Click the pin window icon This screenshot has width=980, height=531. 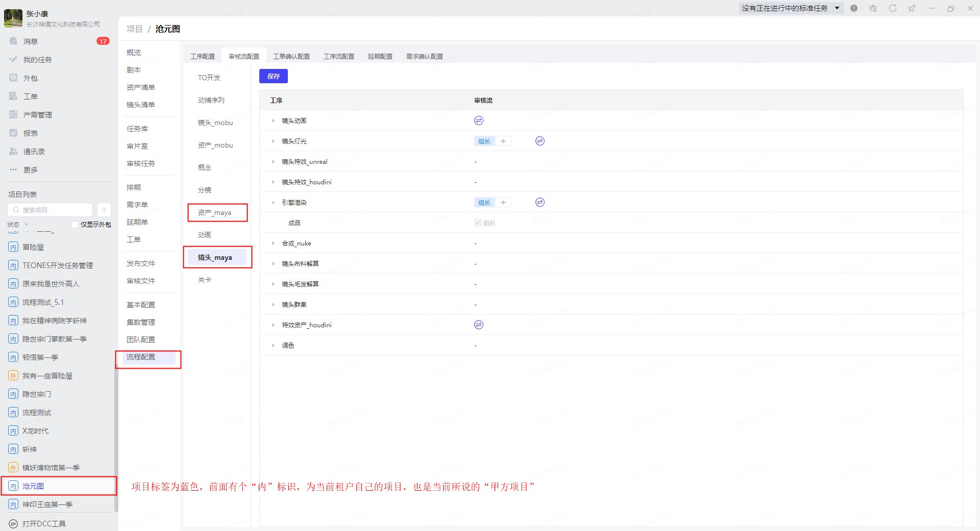tap(912, 8)
